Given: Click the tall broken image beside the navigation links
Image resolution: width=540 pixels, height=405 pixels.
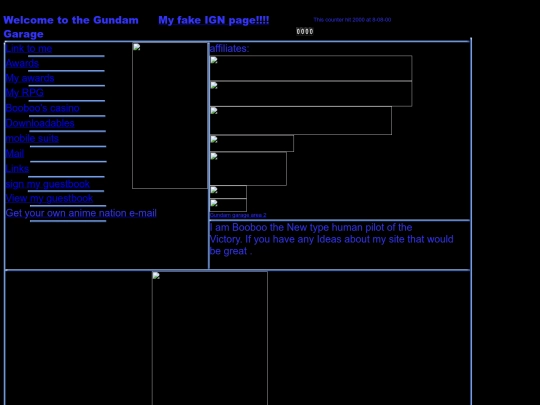Looking at the screenshot, I should 170,116.
